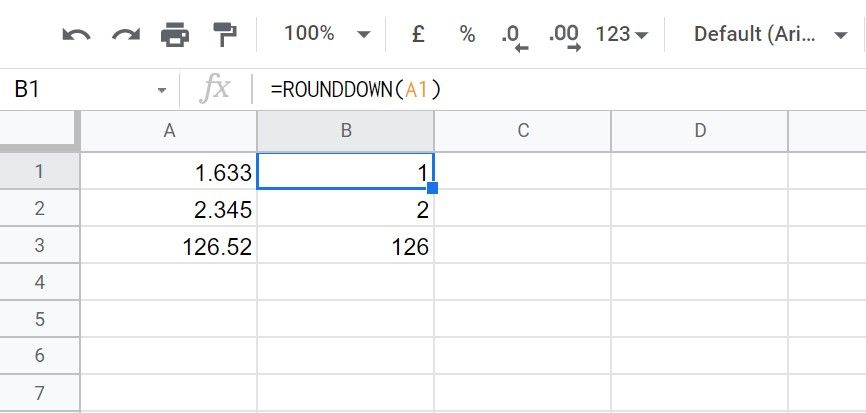Open the B1 name box dropdown arrow
Viewport: 866px width, 413px height.
(x=162, y=90)
